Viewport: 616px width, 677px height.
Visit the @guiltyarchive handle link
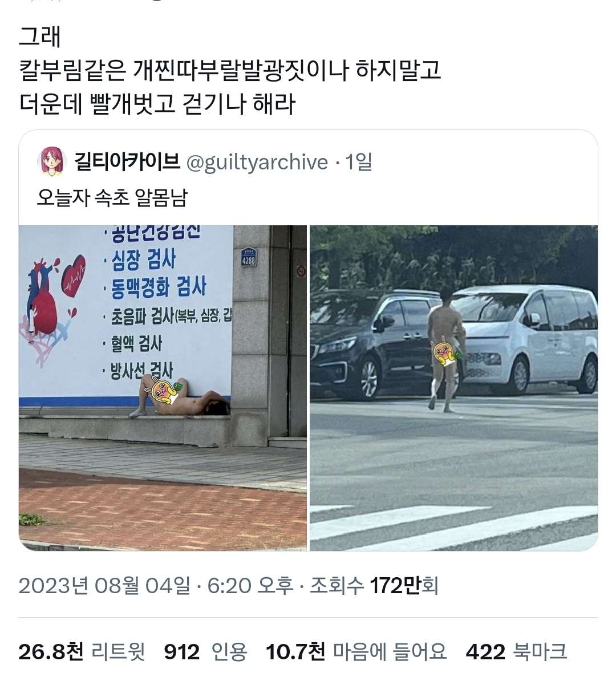257,163
